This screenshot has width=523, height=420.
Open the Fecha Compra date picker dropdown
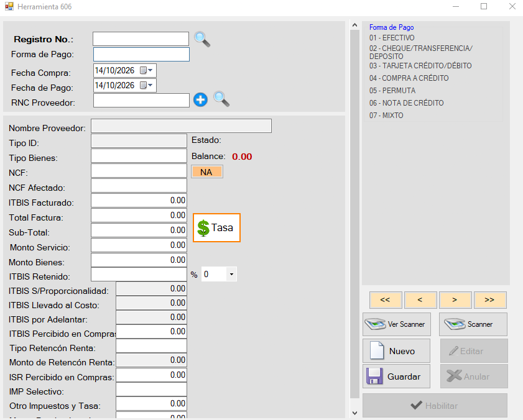tap(150, 70)
